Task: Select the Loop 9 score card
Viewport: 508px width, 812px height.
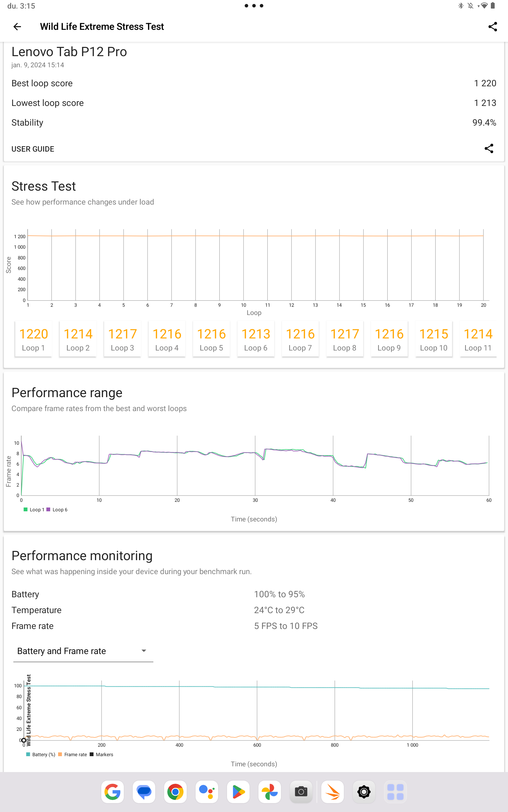Action: pos(389,339)
